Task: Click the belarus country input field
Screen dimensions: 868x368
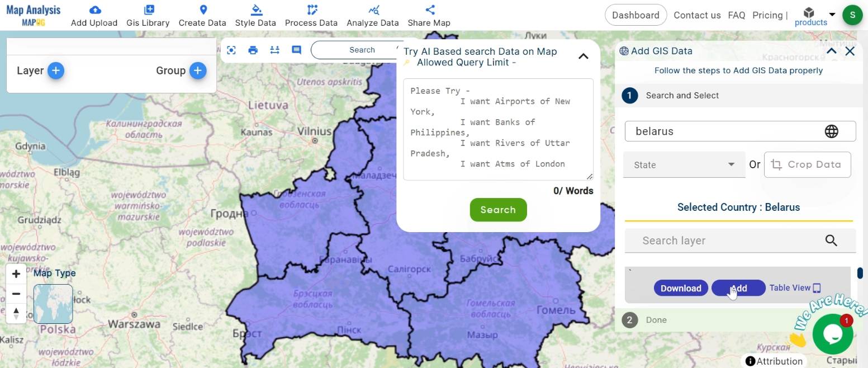Action: coord(740,131)
